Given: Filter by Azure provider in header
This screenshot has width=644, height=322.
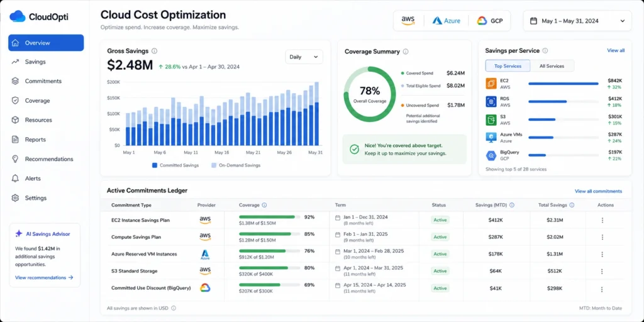Looking at the screenshot, I should click(x=447, y=21).
